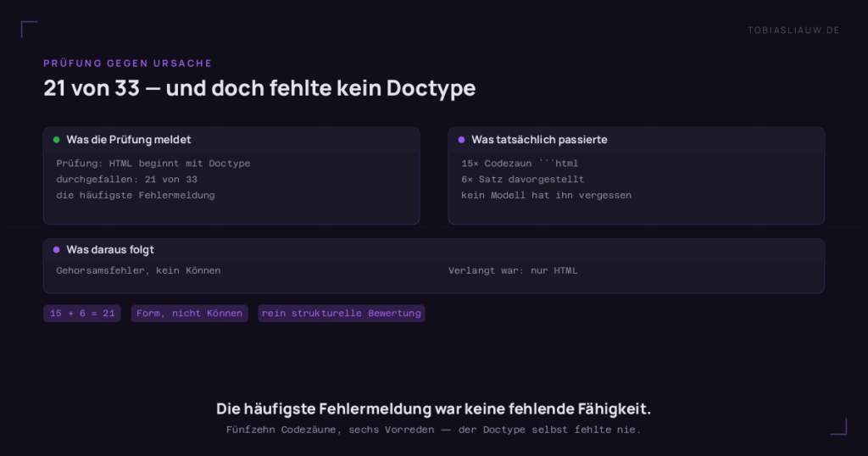Click the line '15× Codezaun ```html'
Image resolution: width=868 pixels, height=456 pixels.
tap(520, 164)
